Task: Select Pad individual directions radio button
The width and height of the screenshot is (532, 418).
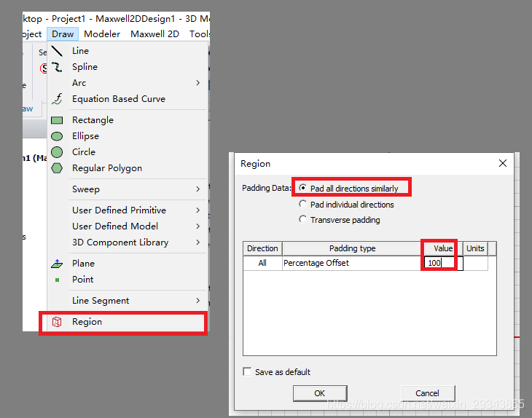Action: pos(303,205)
